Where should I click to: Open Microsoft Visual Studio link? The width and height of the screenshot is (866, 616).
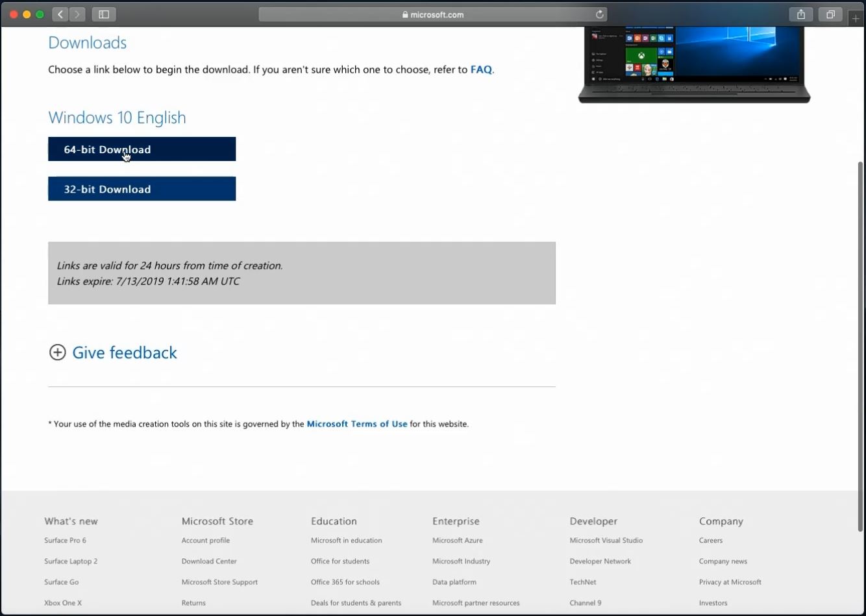tap(606, 540)
